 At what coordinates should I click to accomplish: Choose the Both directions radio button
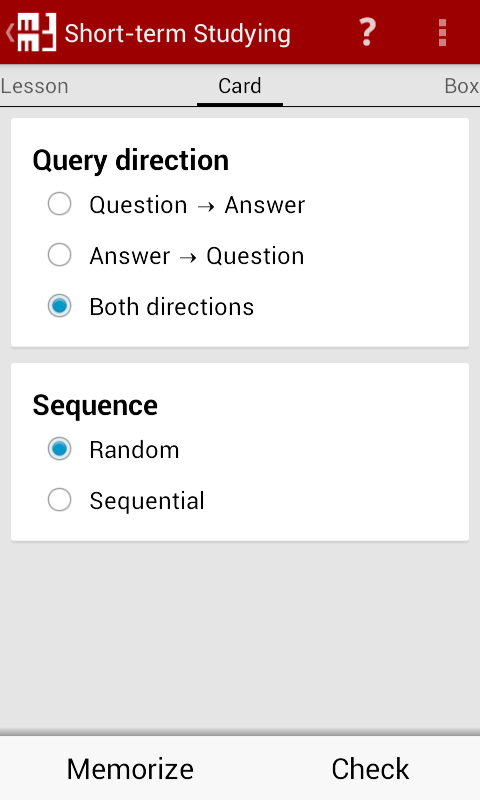tap(60, 306)
